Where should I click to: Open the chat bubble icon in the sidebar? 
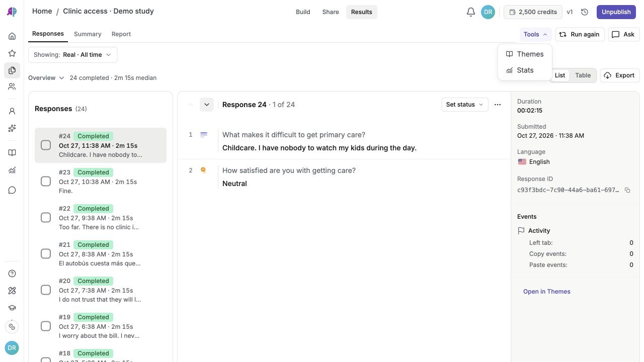tap(12, 190)
